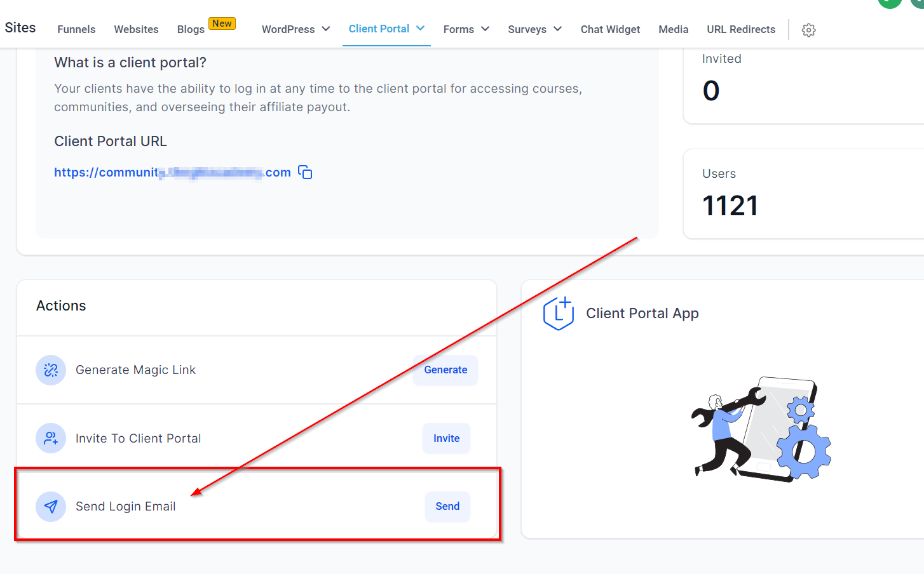Select the Media tab
The image size is (924, 574).
[673, 29]
